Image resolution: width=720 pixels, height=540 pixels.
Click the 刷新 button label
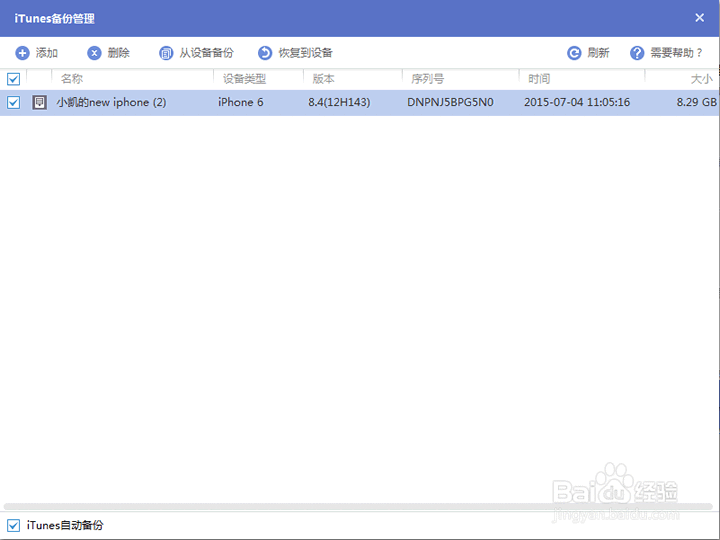tap(598, 53)
